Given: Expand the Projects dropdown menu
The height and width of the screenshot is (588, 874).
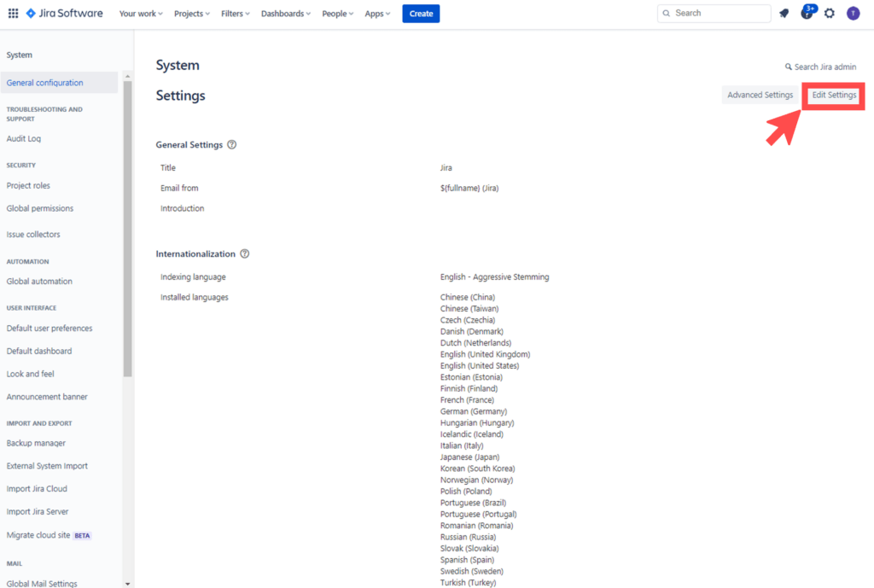Looking at the screenshot, I should pyautogui.click(x=192, y=14).
